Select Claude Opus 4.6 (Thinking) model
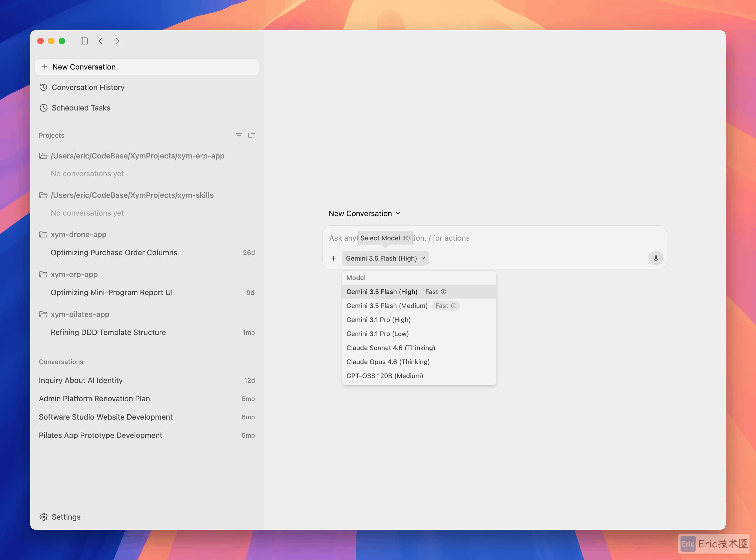The height and width of the screenshot is (560, 756). 419,362
